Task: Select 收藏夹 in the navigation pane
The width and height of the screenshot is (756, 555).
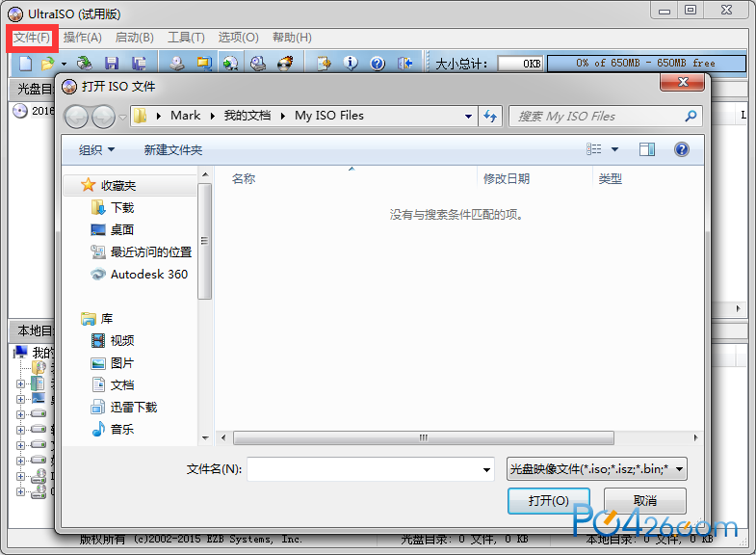Action: point(118,186)
